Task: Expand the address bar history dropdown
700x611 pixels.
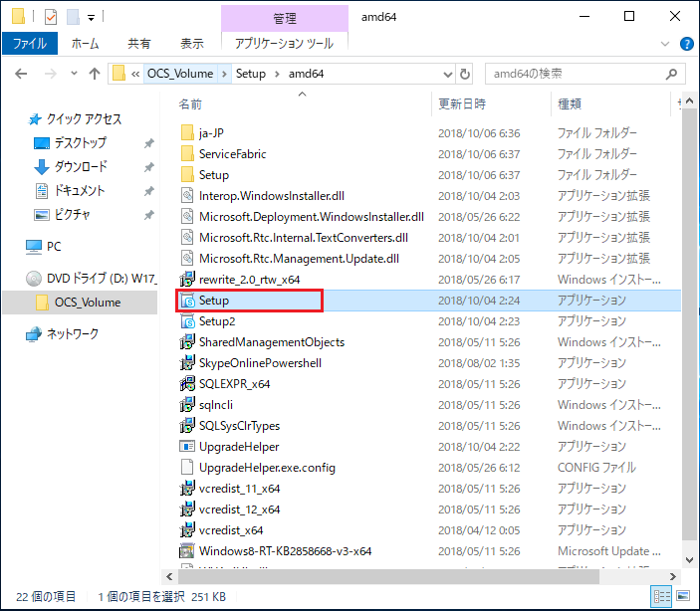Action: click(x=447, y=74)
